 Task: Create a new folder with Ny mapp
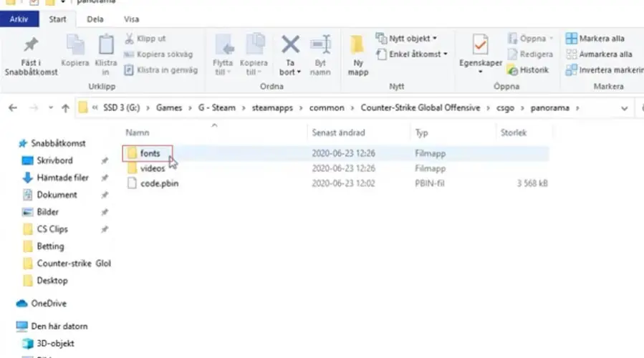[357, 48]
